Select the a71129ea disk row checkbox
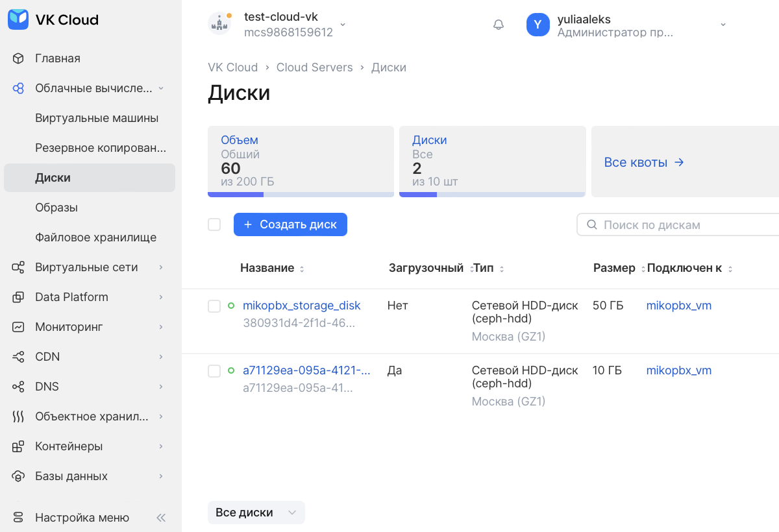 click(x=214, y=371)
